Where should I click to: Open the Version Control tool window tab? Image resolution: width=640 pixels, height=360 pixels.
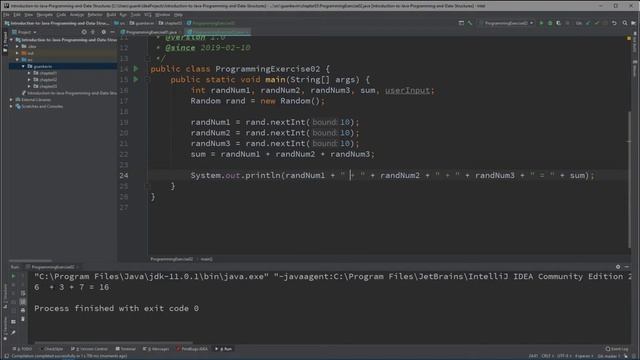(x=89, y=349)
